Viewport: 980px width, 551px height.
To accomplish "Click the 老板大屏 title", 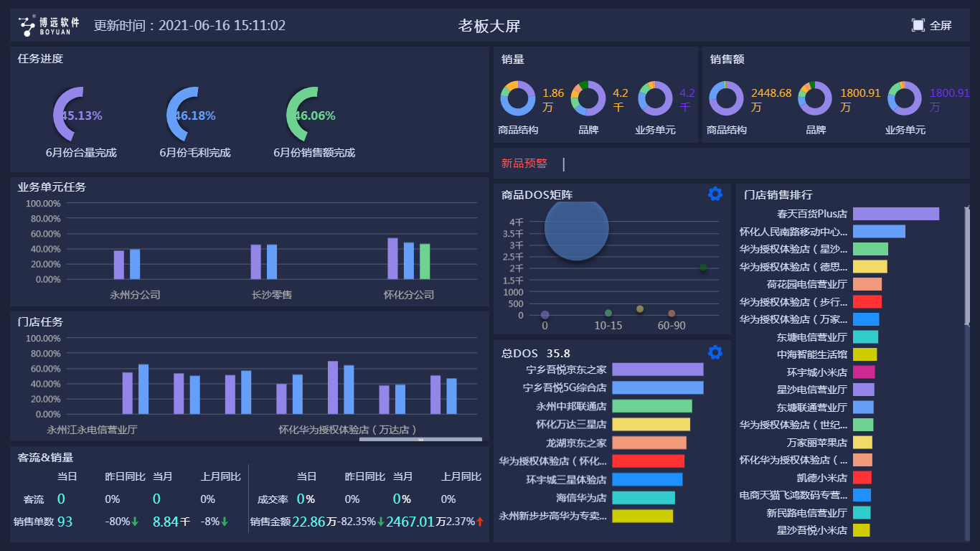I will click(x=489, y=26).
